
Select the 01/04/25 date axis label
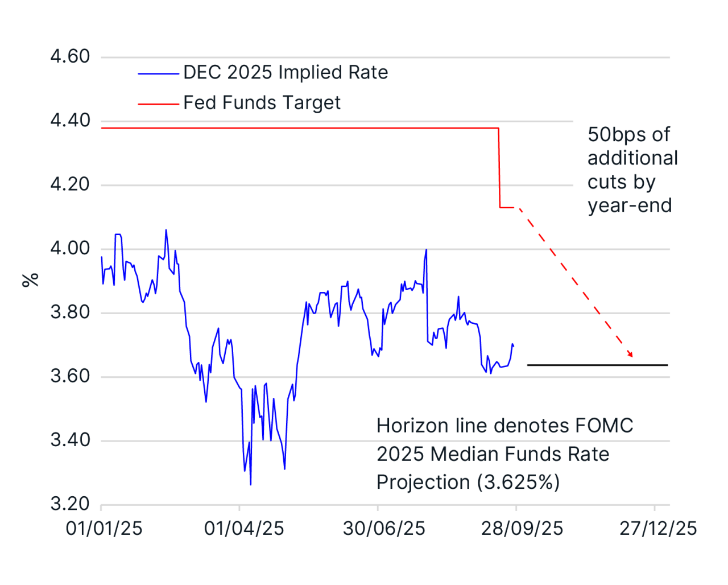tap(244, 529)
